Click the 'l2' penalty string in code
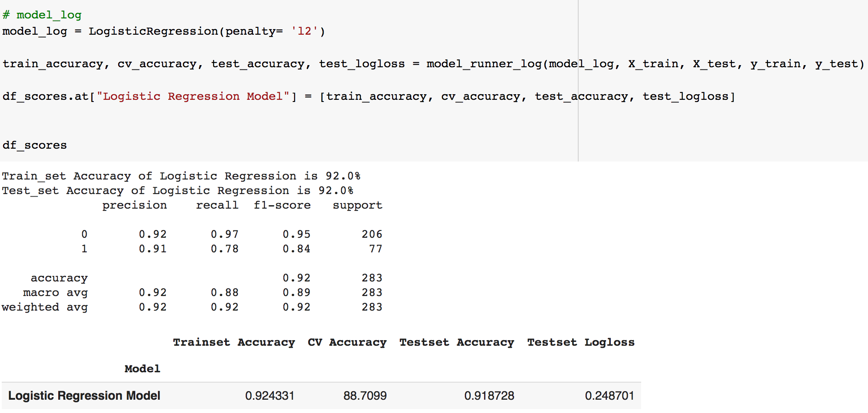The image size is (868, 413). (x=304, y=31)
